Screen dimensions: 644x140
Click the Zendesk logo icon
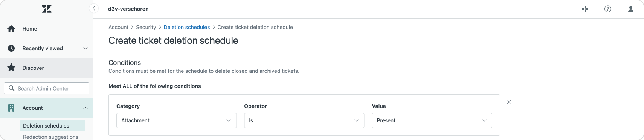[x=47, y=9]
